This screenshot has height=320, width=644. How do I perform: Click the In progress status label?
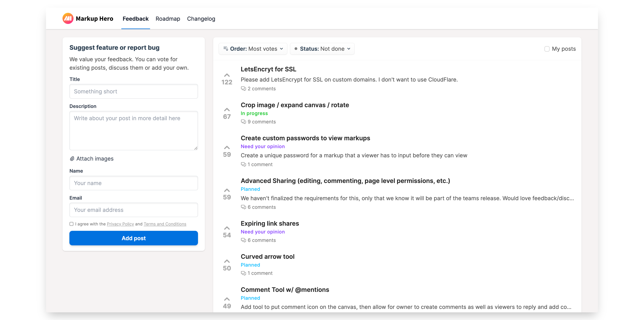pos(254,113)
